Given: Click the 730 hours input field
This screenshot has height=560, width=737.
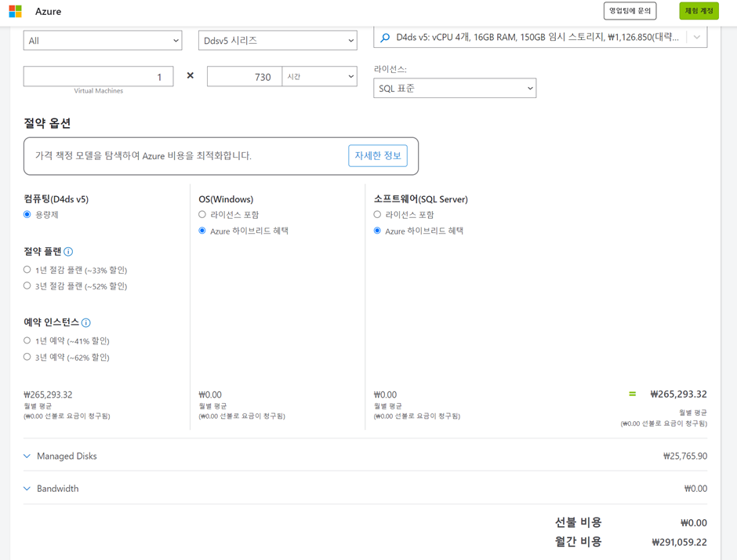Looking at the screenshot, I should (245, 76).
